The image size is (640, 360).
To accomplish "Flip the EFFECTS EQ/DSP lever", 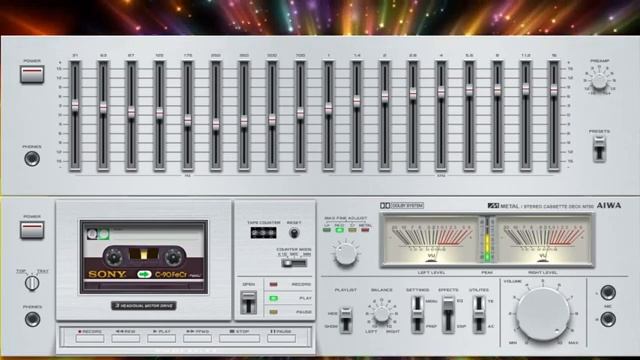I will [448, 314].
